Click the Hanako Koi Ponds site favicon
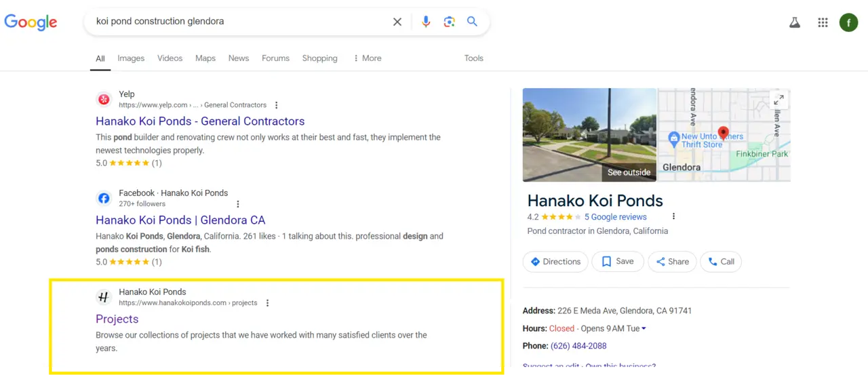The image size is (868, 375). pyautogui.click(x=104, y=297)
